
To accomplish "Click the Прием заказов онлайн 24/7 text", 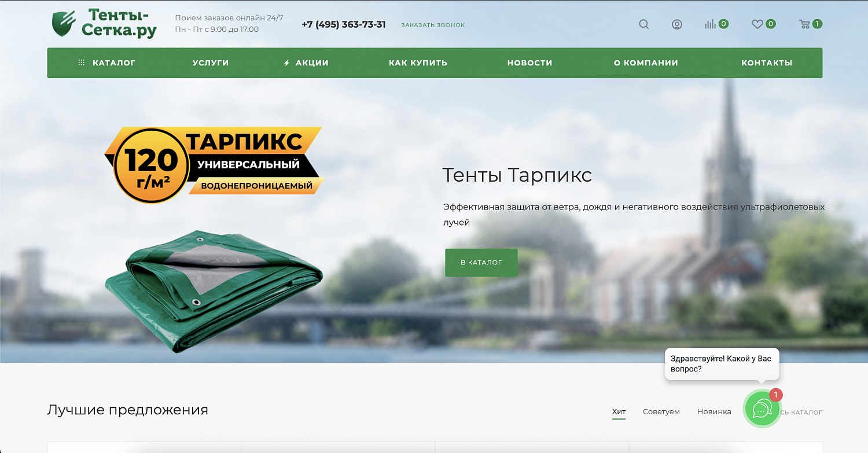I will tap(229, 18).
